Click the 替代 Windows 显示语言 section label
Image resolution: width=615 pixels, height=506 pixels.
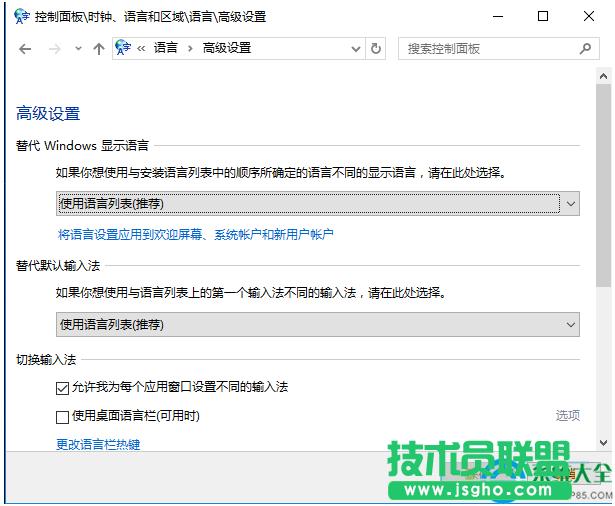(82, 146)
